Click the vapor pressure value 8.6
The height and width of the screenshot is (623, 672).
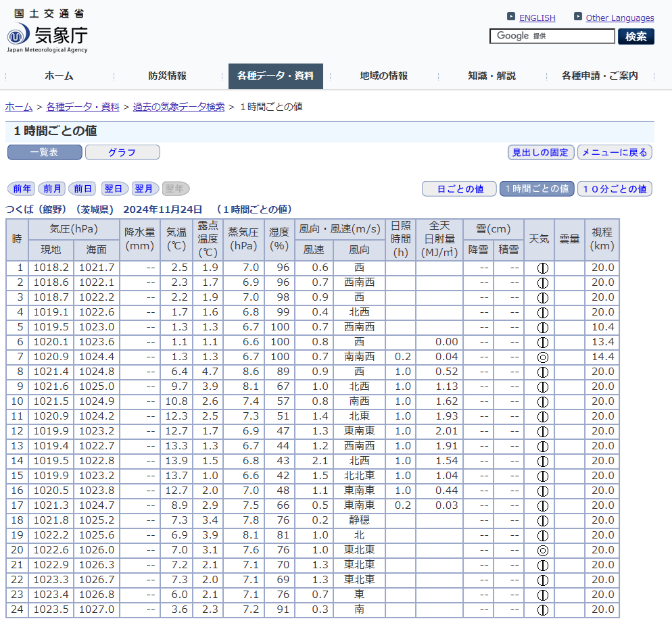(251, 372)
